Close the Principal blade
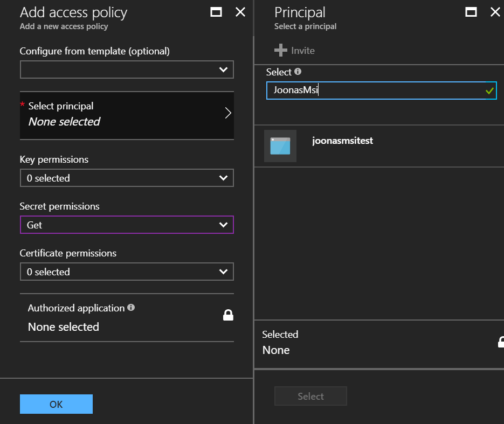This screenshot has height=424, width=504. coord(495,12)
